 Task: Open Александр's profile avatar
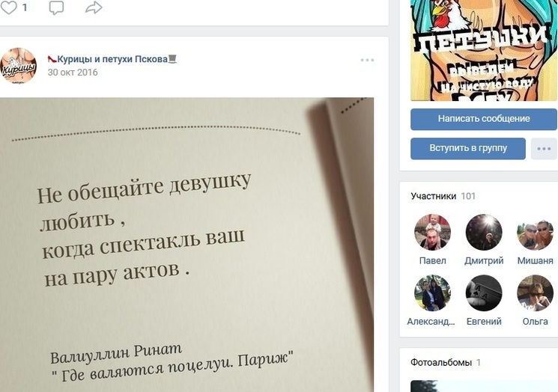tap(432, 293)
